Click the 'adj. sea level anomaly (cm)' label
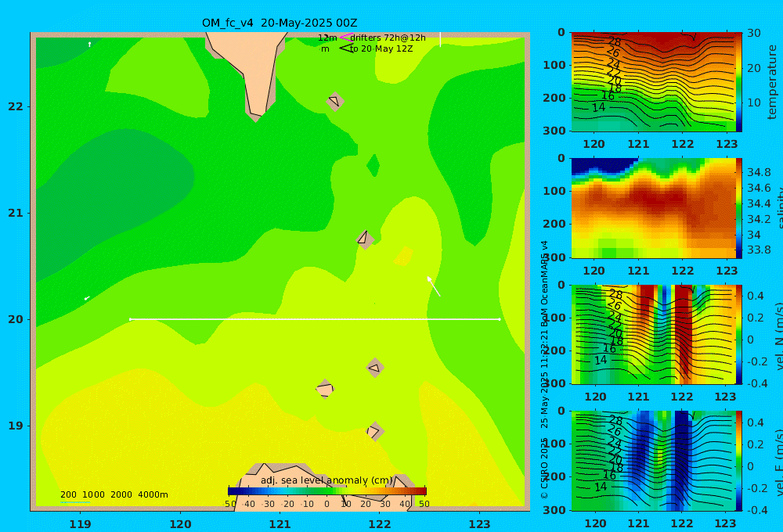The height and width of the screenshot is (532, 783). pyautogui.click(x=327, y=480)
